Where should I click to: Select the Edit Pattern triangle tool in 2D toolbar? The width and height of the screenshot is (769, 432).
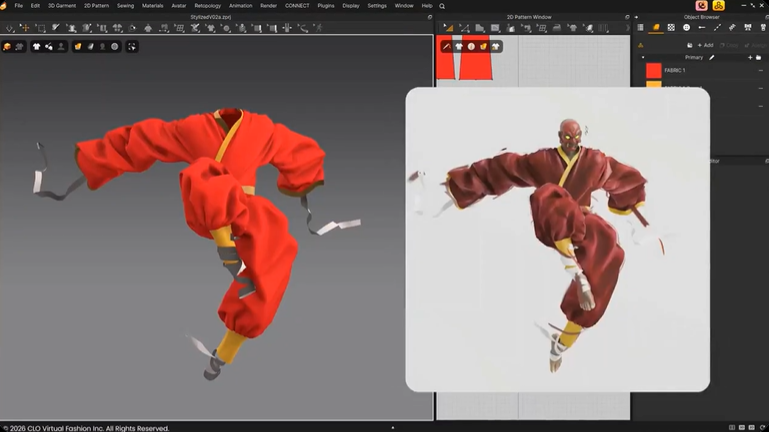[x=448, y=28]
